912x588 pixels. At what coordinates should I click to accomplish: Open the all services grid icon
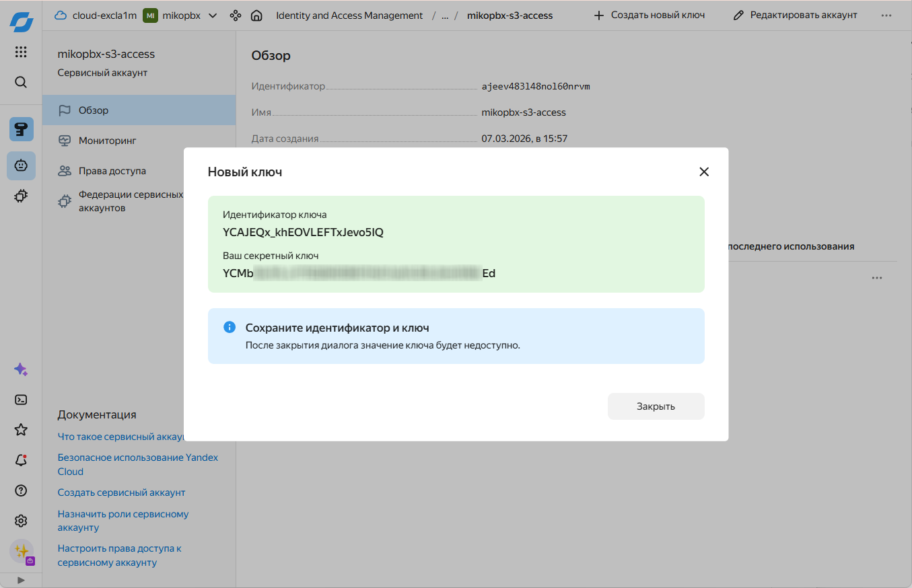(x=21, y=52)
